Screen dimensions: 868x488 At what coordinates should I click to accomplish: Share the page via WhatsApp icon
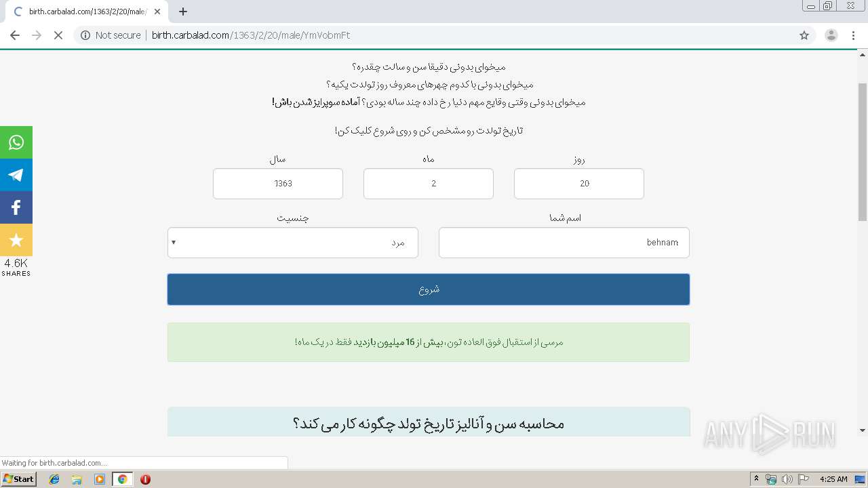click(x=16, y=142)
